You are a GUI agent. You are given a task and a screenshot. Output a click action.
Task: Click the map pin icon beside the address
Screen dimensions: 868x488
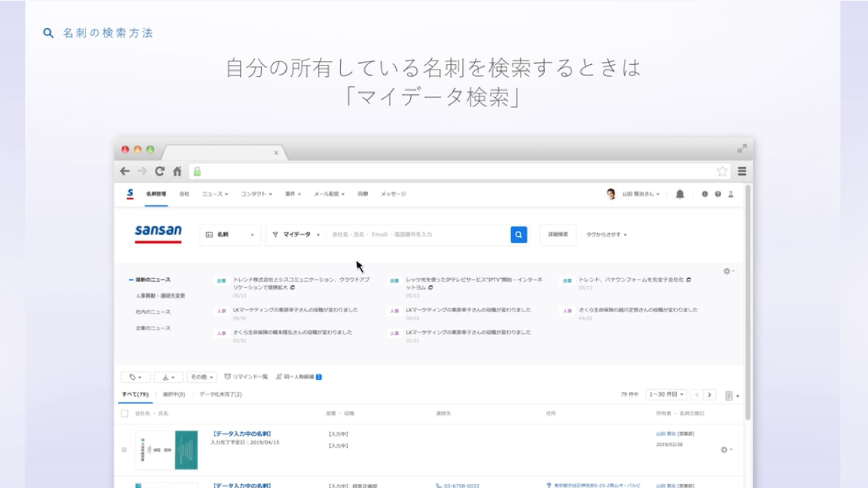click(549, 485)
